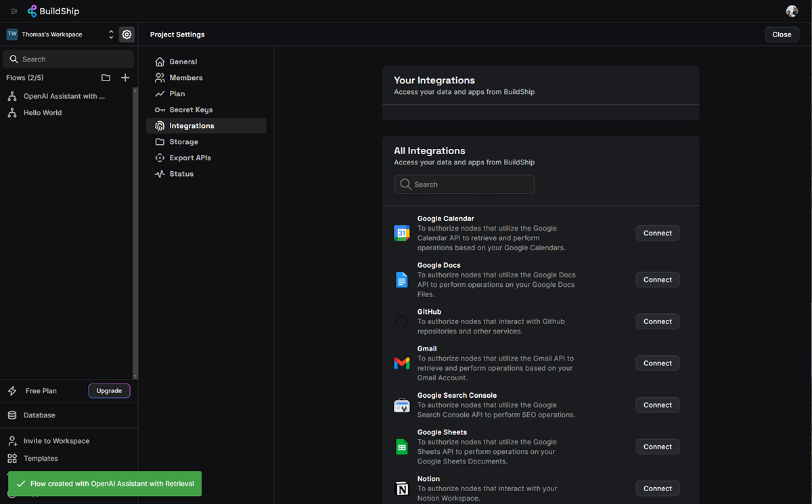The width and height of the screenshot is (812, 504).
Task: Open the Database section
Action: pos(39,415)
